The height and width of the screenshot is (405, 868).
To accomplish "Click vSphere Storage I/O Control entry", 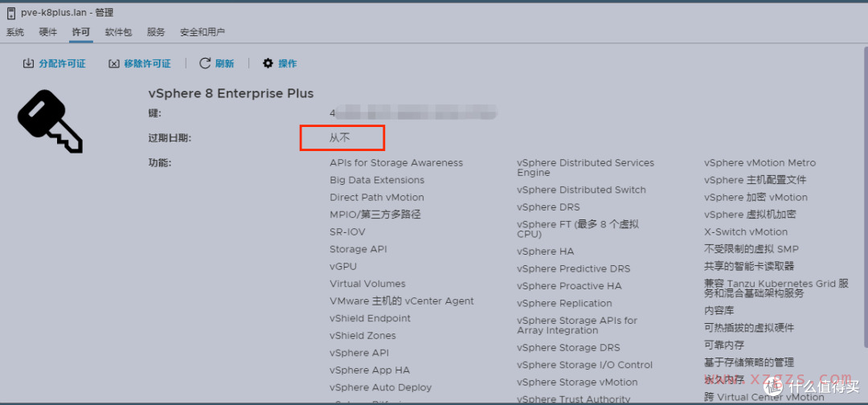I will click(x=584, y=365).
